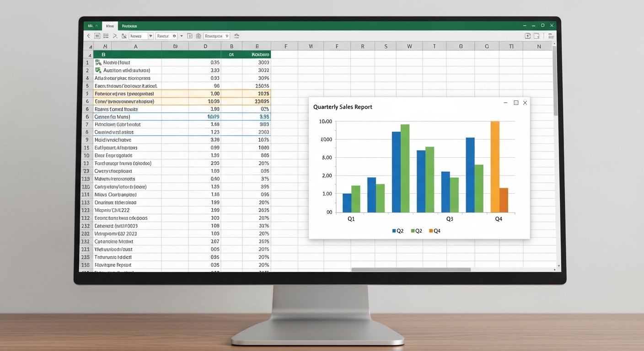644x351 pixels.
Task: Click the green icon in spreadsheet row 2
Action: (97, 70)
